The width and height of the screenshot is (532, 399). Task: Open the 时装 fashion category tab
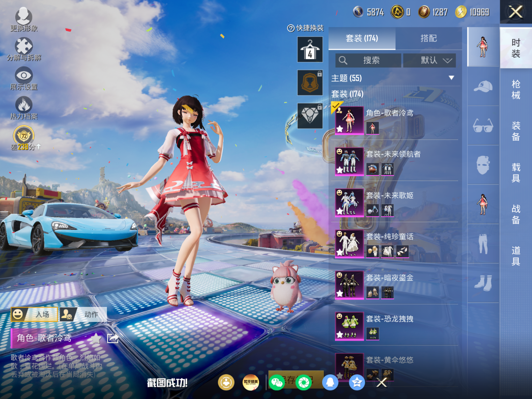coord(516,48)
